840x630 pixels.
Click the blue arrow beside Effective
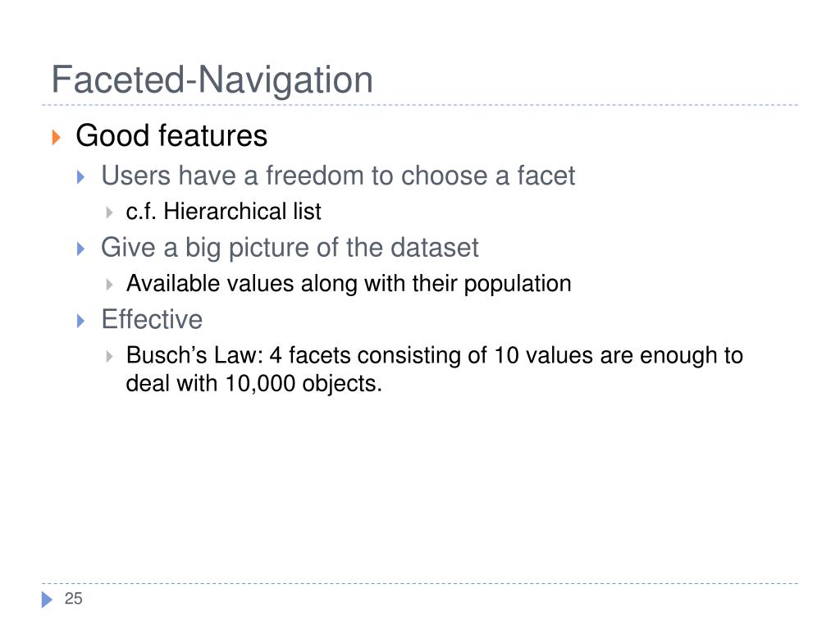(x=81, y=321)
